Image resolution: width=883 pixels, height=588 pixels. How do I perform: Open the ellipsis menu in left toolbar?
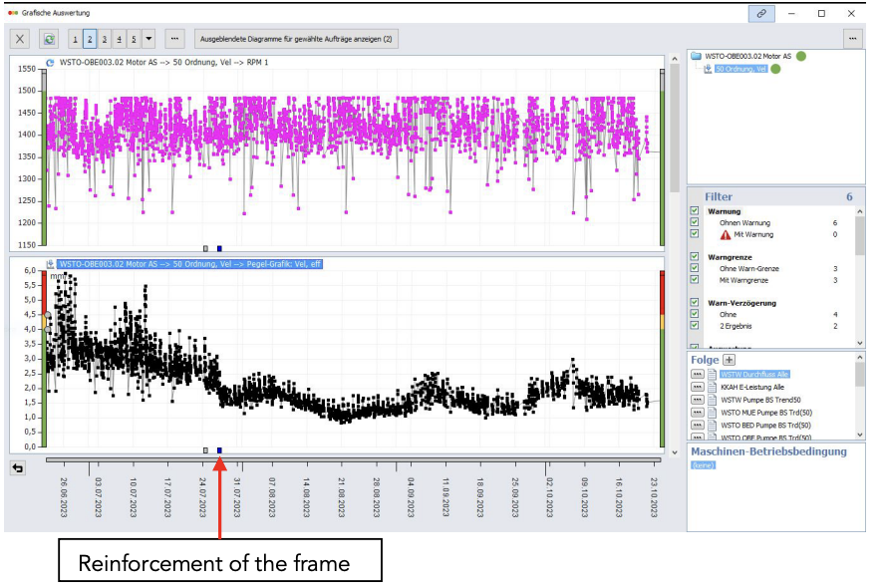click(x=174, y=39)
